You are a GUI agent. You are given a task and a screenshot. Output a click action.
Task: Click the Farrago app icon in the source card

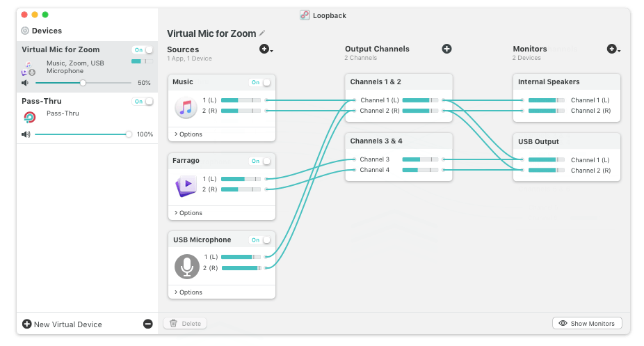pos(186,186)
